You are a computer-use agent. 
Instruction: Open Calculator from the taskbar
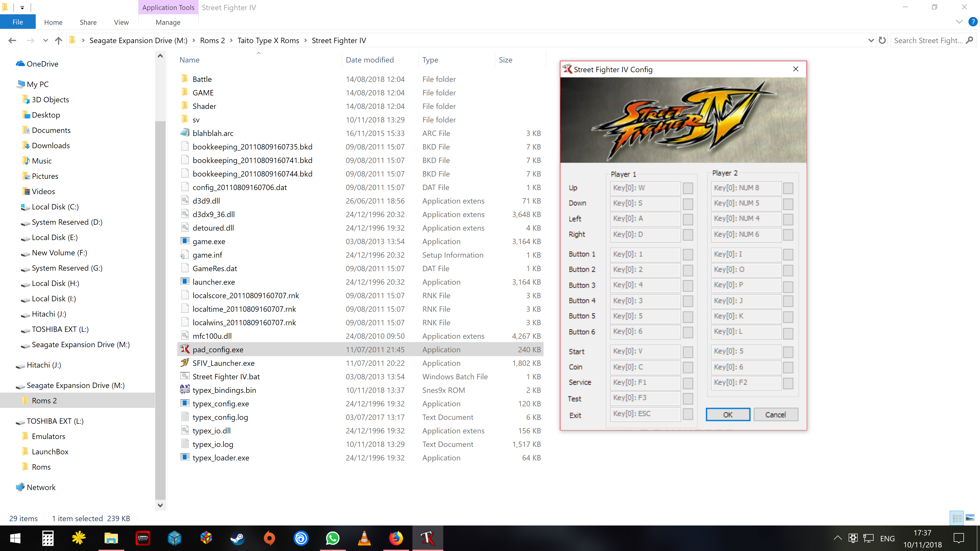[48, 538]
